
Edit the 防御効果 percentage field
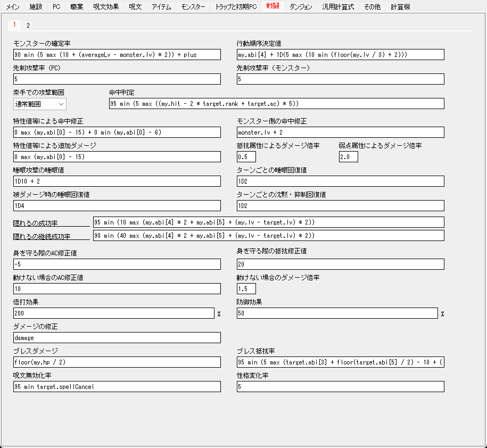[337, 313]
